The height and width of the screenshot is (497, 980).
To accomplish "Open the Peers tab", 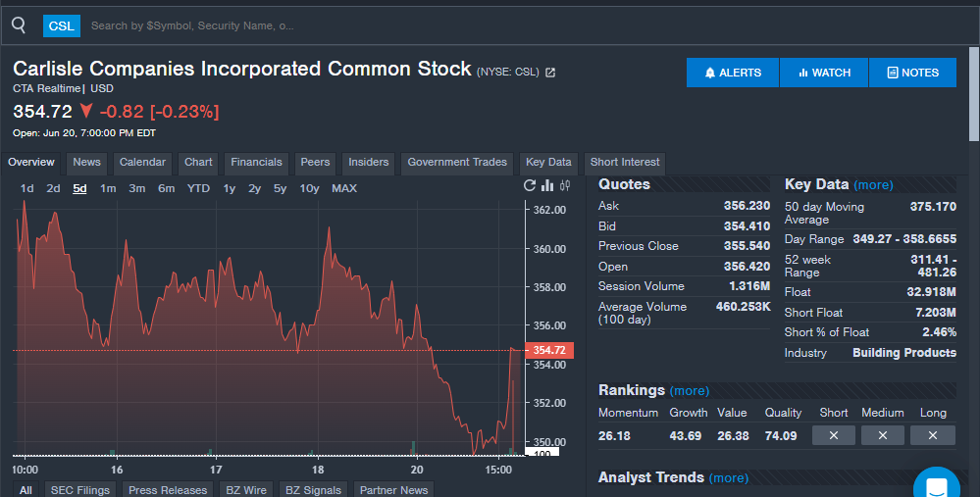I will coord(315,163).
